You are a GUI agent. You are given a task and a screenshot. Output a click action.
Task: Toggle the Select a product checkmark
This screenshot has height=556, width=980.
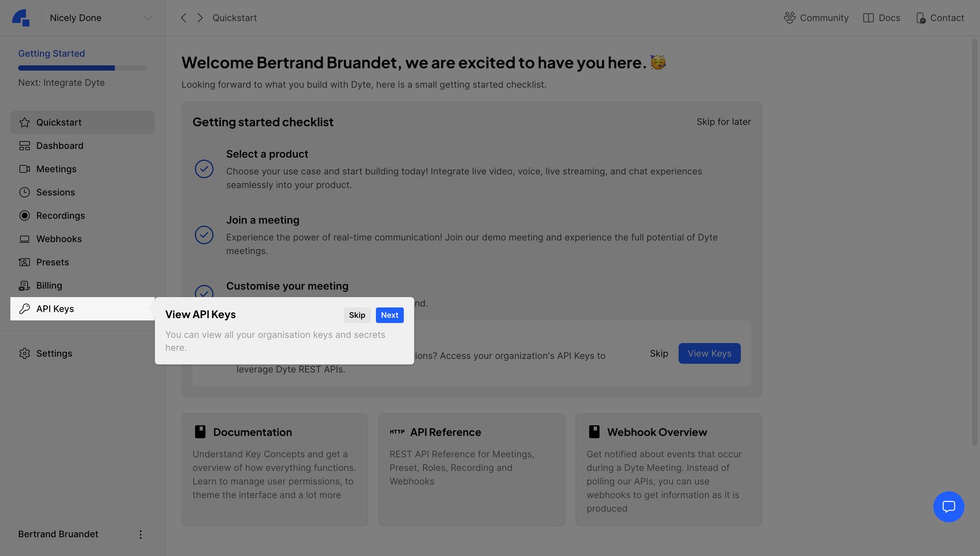204,169
